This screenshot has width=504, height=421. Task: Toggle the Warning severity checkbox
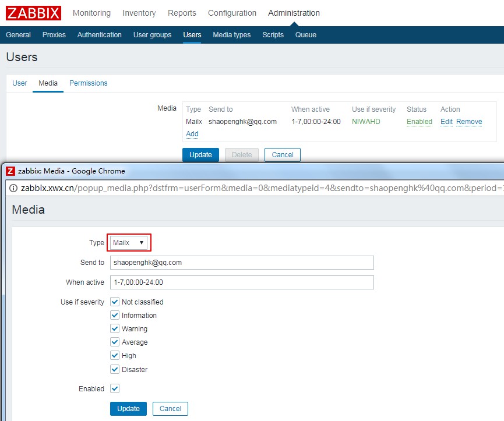115,328
